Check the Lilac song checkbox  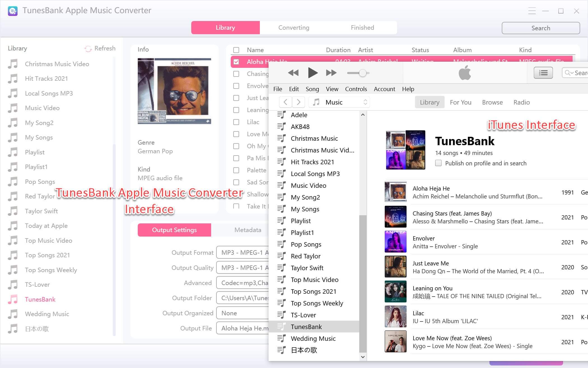tap(236, 122)
